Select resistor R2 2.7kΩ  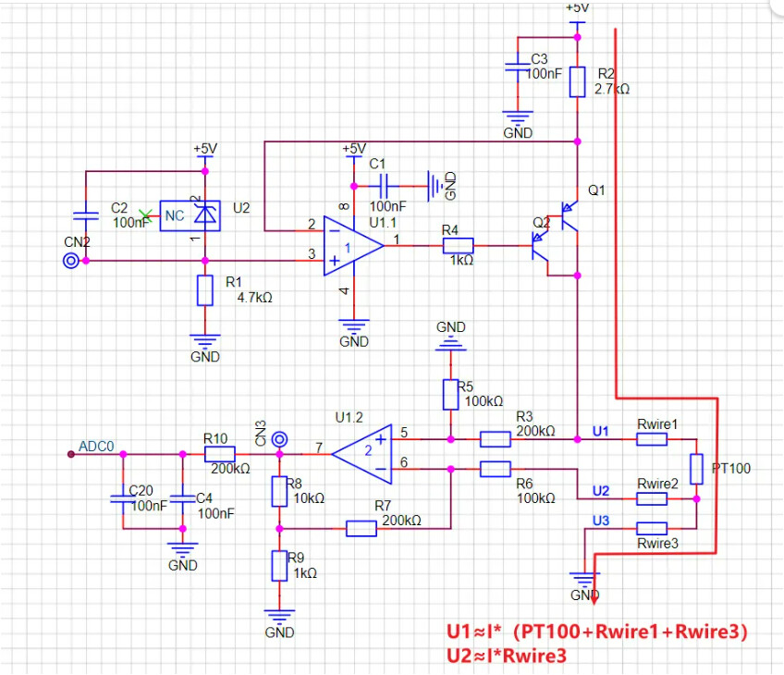pyautogui.click(x=578, y=82)
